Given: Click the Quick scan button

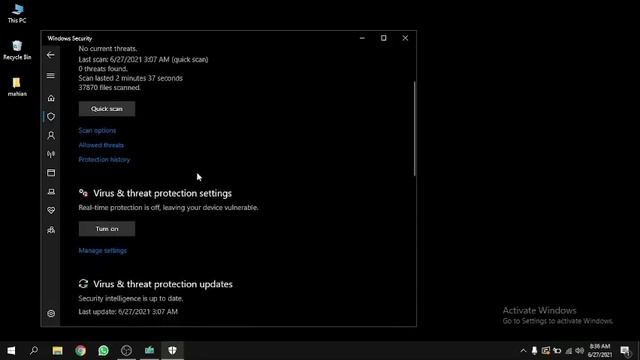Looking at the screenshot, I should pos(107,109).
